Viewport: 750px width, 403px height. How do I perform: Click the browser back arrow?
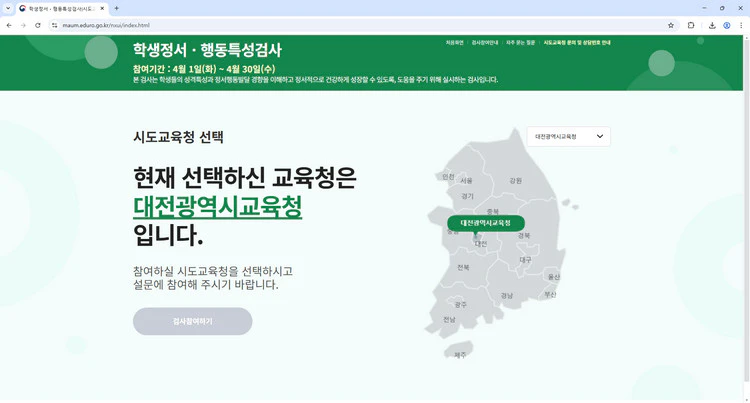coord(9,25)
